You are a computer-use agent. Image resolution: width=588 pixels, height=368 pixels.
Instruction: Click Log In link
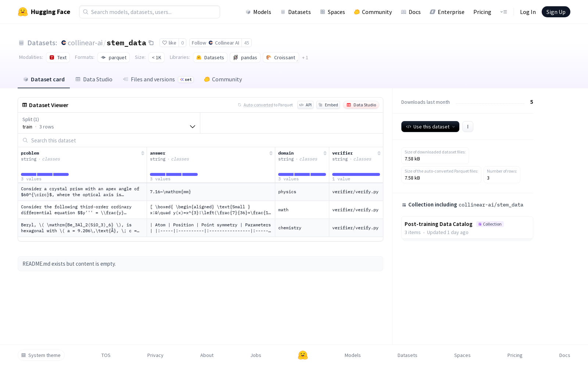(x=528, y=12)
